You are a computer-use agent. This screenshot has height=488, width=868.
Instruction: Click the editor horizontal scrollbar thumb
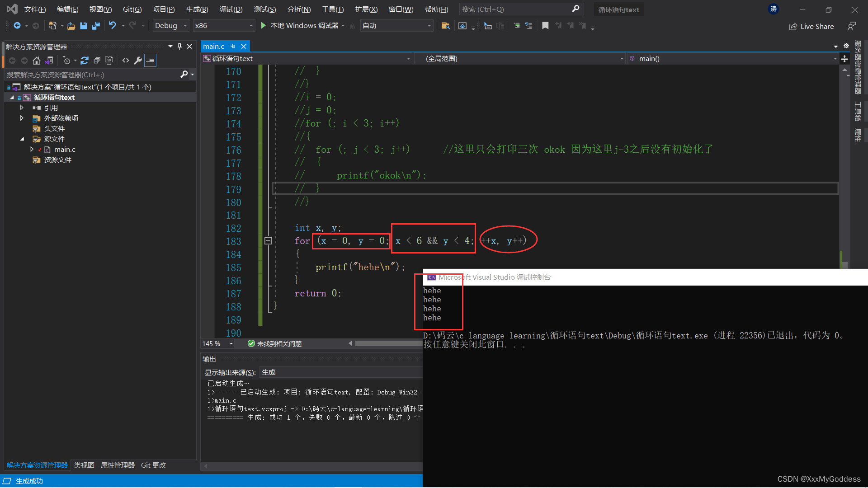tap(389, 343)
